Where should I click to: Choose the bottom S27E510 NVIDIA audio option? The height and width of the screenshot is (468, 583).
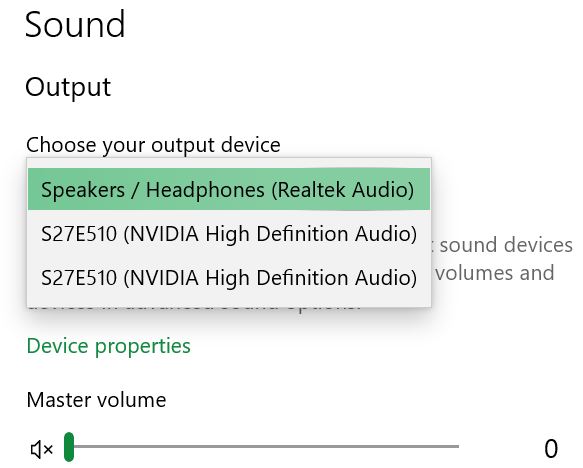click(x=229, y=277)
